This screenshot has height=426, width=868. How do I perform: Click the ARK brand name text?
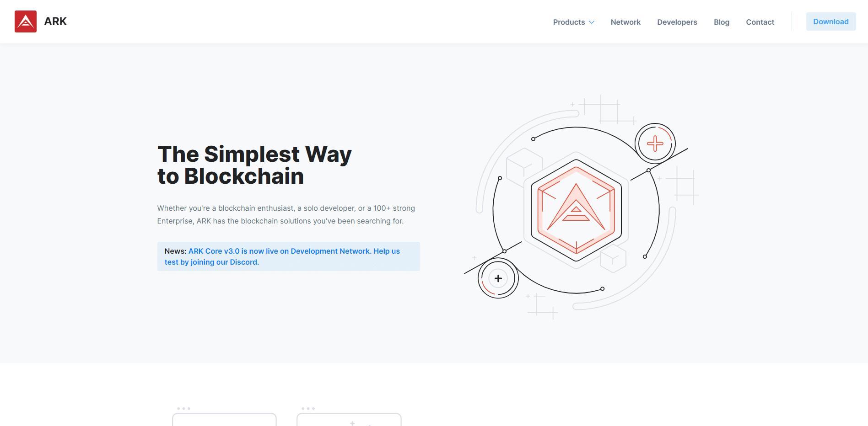click(55, 21)
